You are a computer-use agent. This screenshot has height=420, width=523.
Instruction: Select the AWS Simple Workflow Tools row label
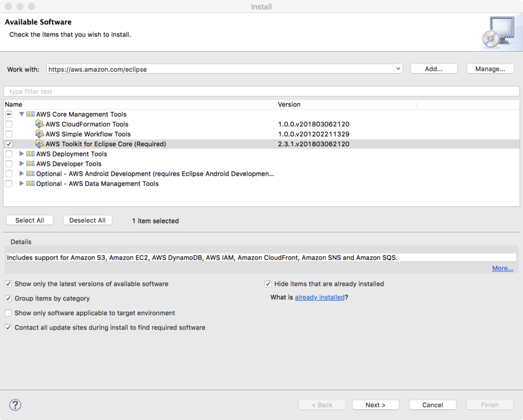click(x=88, y=134)
